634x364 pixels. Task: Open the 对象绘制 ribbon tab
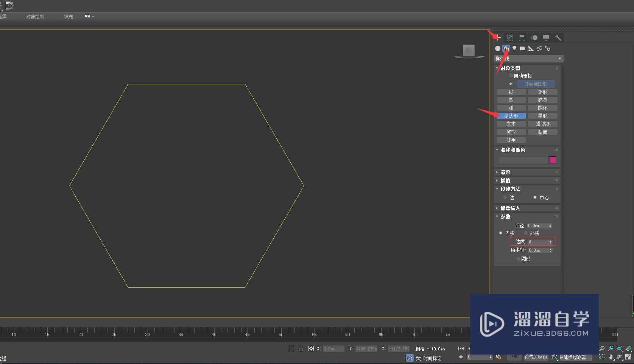coord(35,16)
